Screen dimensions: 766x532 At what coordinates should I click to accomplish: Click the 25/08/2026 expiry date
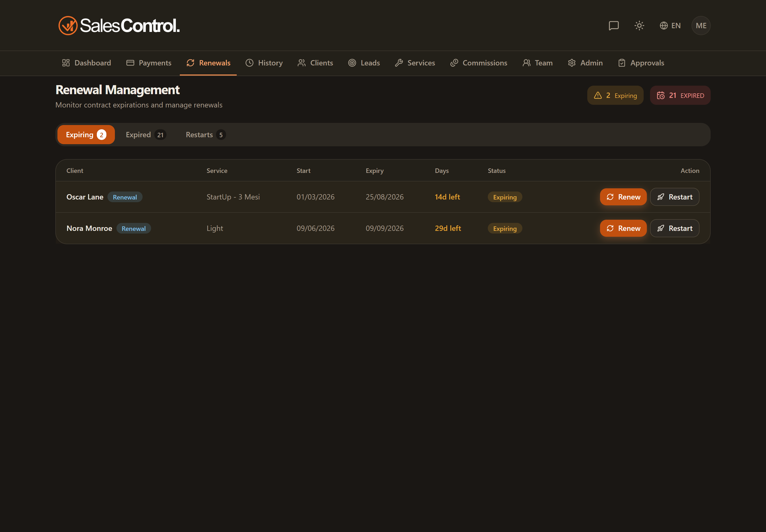(384, 197)
